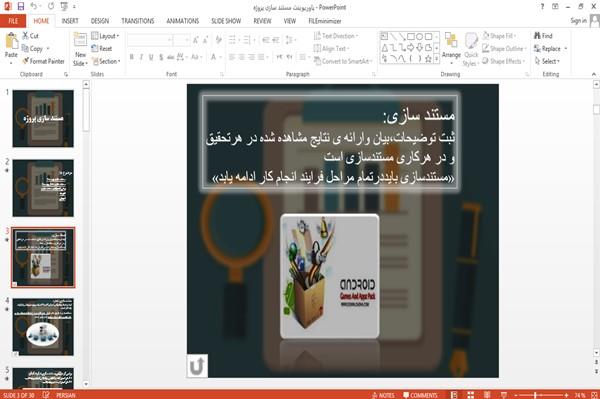Collapse the ribbon with the chevron
The image size is (600, 399).
point(593,74)
